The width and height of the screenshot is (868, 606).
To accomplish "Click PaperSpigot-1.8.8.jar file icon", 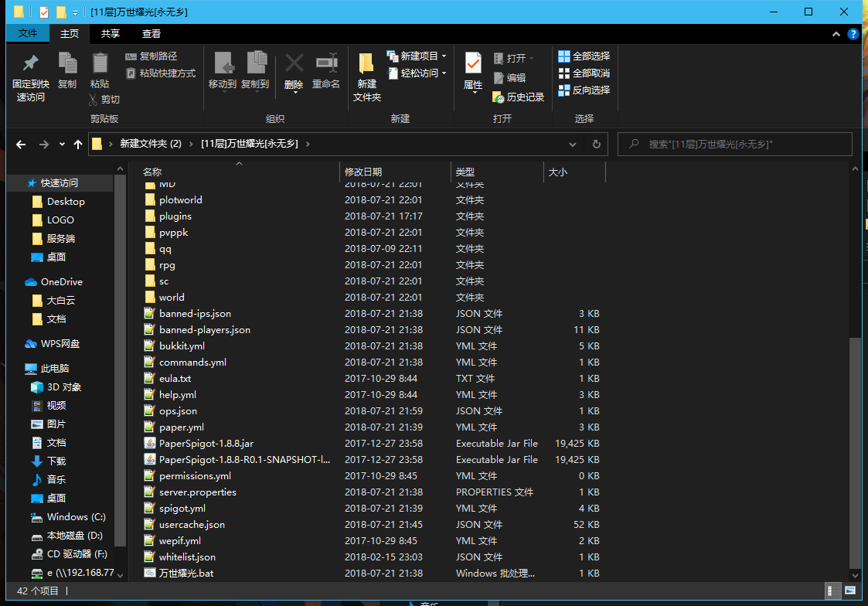I will (x=149, y=444).
